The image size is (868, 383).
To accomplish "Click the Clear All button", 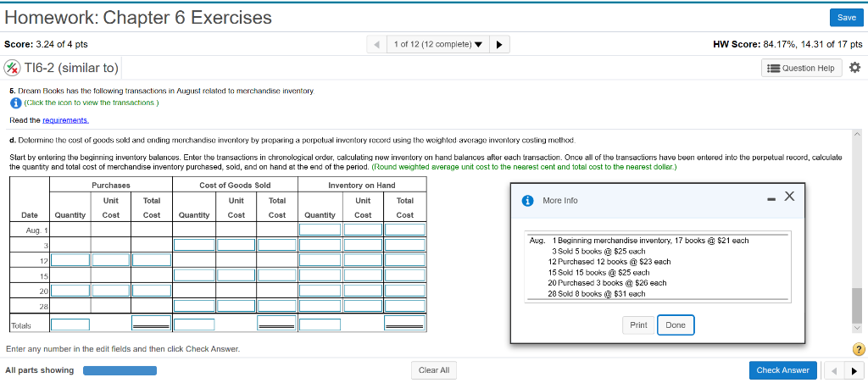I will tap(434, 370).
